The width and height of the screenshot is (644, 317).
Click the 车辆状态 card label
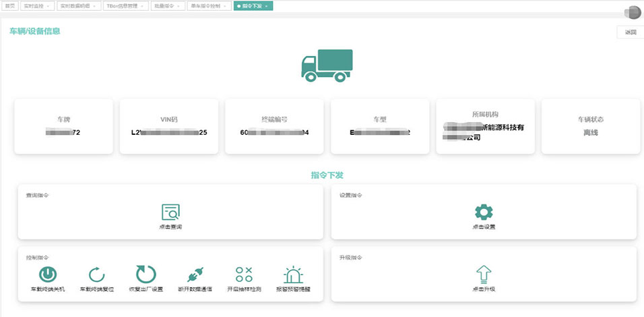(591, 119)
